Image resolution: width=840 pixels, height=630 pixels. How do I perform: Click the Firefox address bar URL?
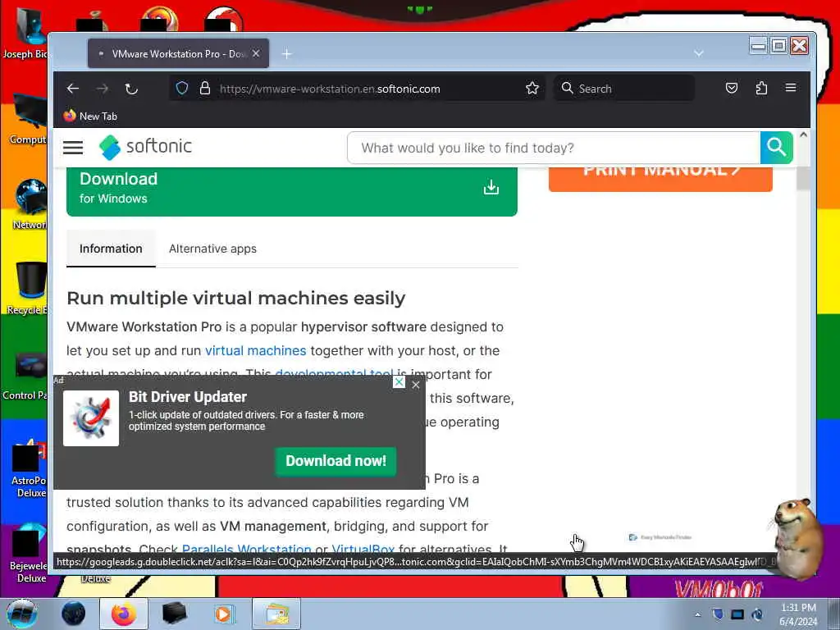pyautogui.click(x=330, y=89)
